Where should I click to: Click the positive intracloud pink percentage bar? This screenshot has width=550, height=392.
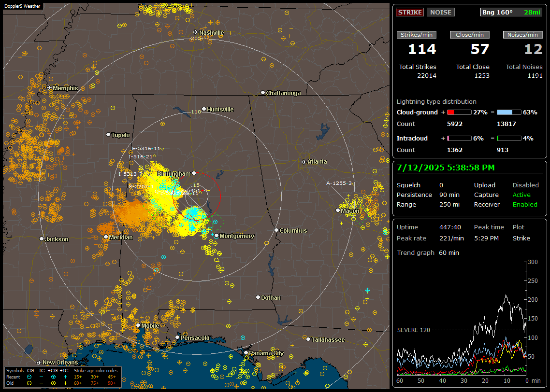(x=459, y=139)
